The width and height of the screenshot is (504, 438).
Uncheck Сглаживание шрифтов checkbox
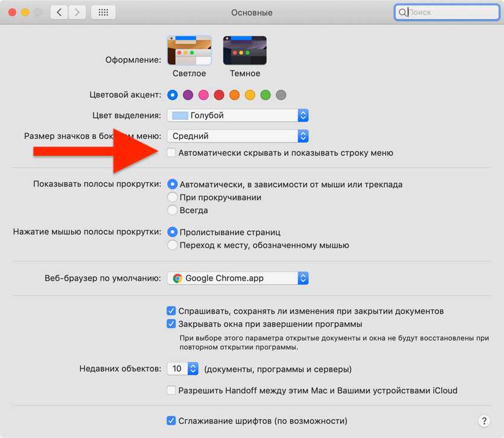pos(171,421)
